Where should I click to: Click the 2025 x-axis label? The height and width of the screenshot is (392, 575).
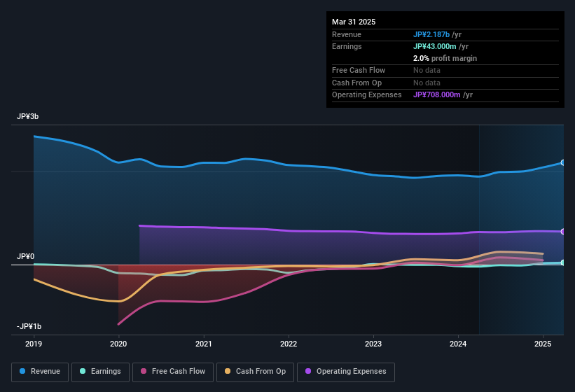click(543, 344)
